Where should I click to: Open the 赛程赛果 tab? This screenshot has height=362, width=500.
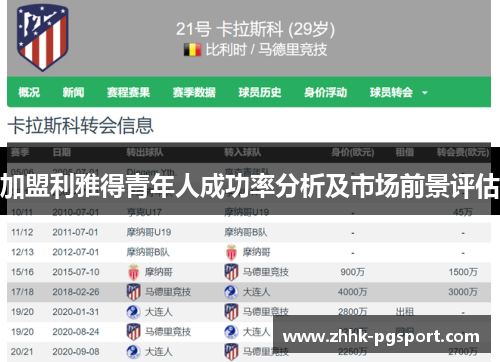click(x=128, y=92)
